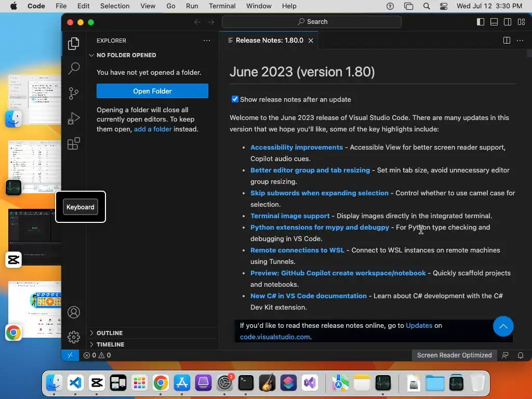This screenshot has height=399, width=532.
Task: Open App Store from the Dock
Action: (182, 383)
